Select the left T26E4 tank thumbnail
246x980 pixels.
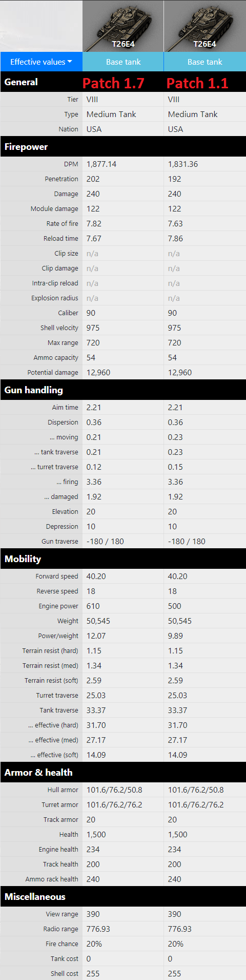[x=123, y=26]
